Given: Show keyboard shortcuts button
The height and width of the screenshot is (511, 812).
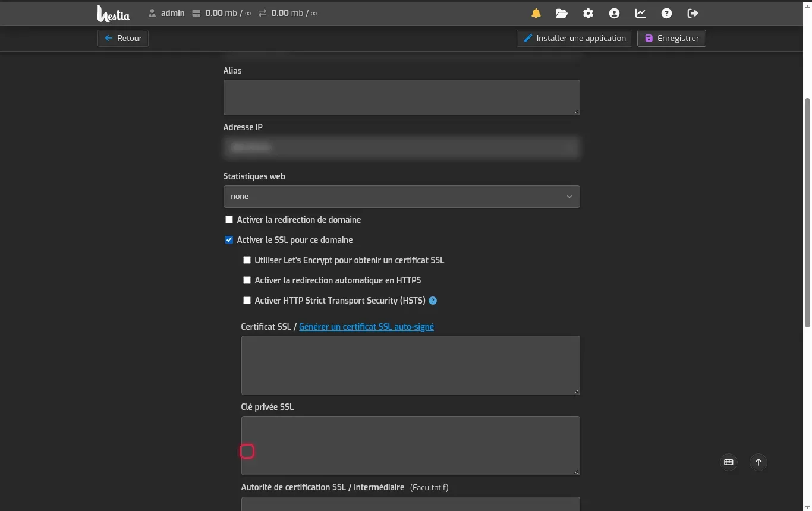Looking at the screenshot, I should (729, 462).
